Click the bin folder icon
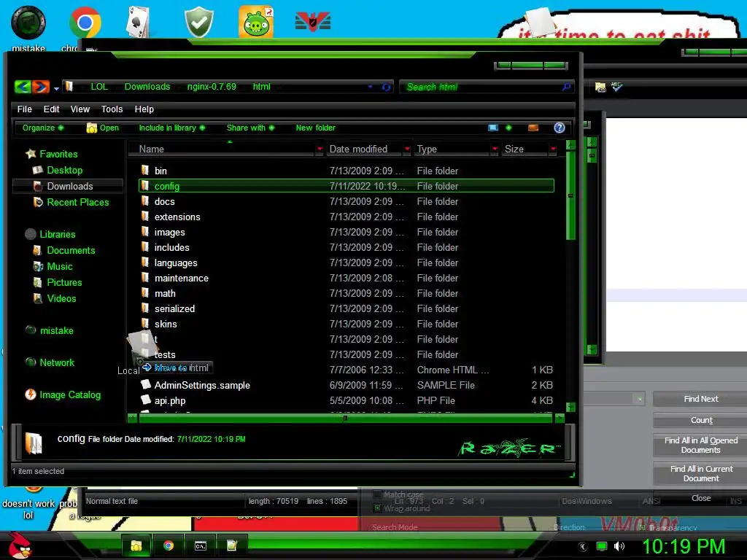 (145, 170)
